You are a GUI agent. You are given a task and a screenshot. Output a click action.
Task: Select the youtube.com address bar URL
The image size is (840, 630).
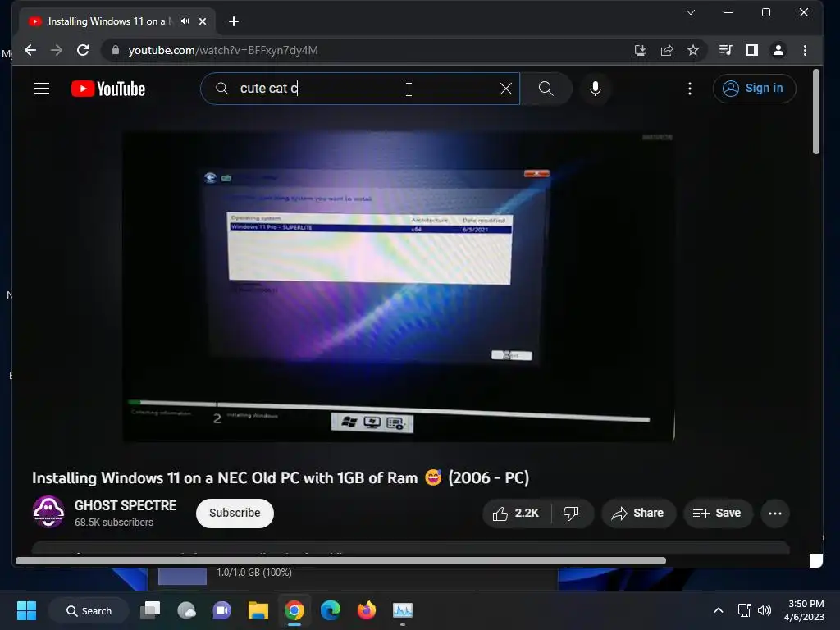223,50
